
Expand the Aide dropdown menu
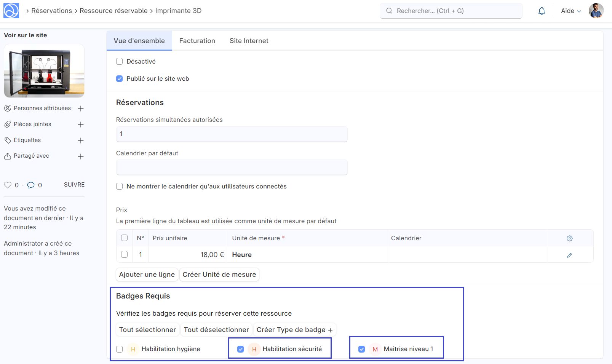[570, 11]
